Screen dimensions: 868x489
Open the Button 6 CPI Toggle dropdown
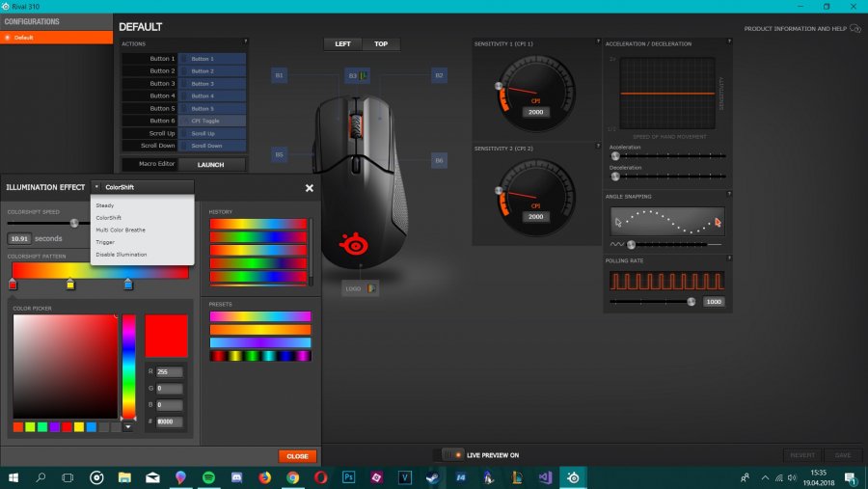pos(212,121)
